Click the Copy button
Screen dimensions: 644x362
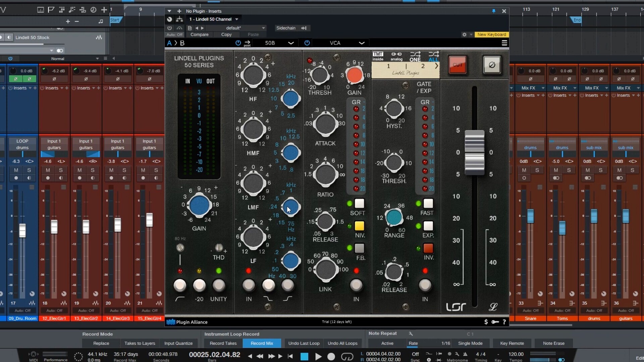tap(226, 35)
